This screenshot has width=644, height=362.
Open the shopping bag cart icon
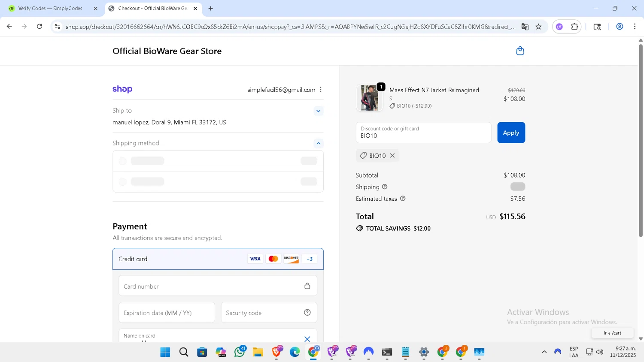coord(520,51)
